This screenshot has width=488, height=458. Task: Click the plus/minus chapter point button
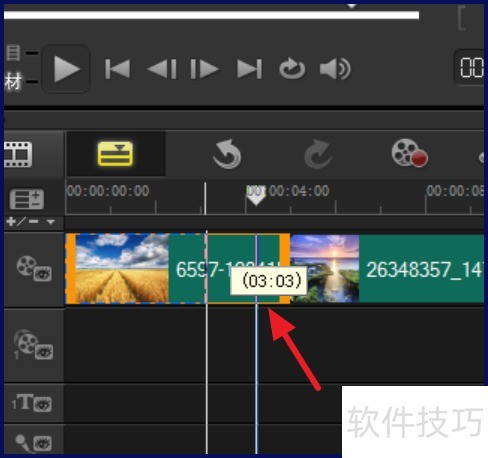(23, 222)
